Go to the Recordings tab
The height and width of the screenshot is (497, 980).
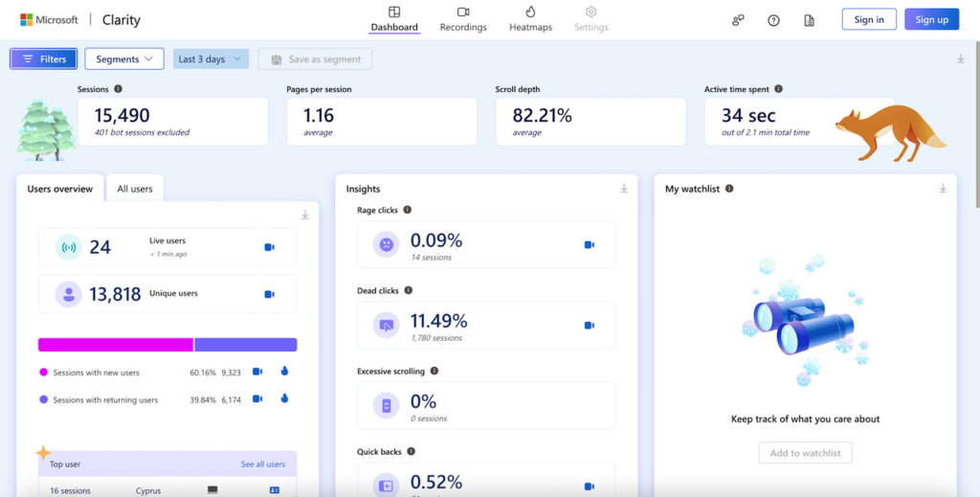(x=463, y=19)
